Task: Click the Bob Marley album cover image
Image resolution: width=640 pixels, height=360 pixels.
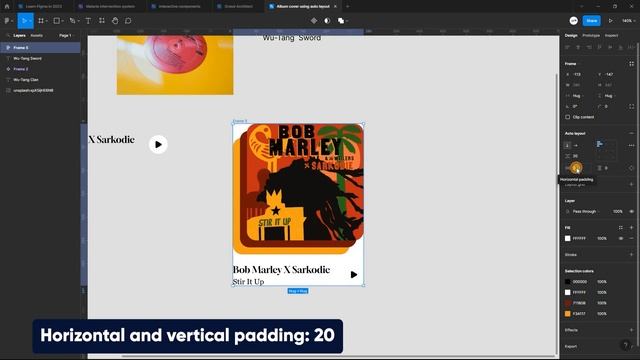Action: [x=298, y=189]
